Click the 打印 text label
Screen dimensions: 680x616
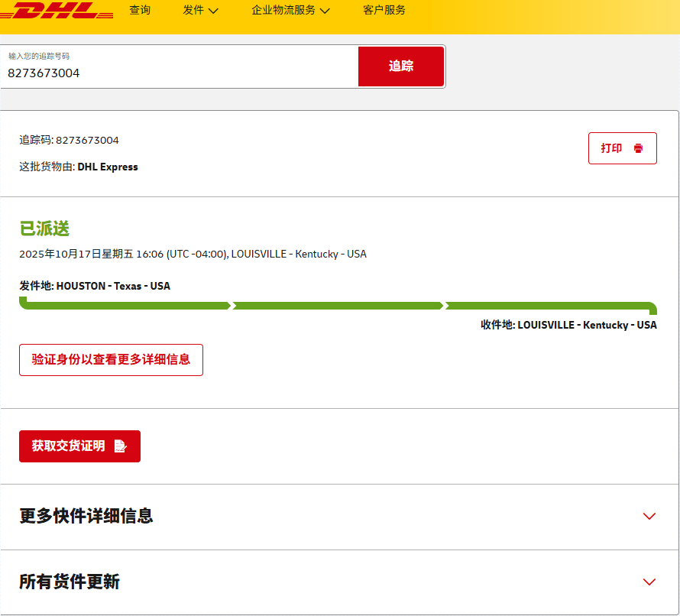[611, 148]
